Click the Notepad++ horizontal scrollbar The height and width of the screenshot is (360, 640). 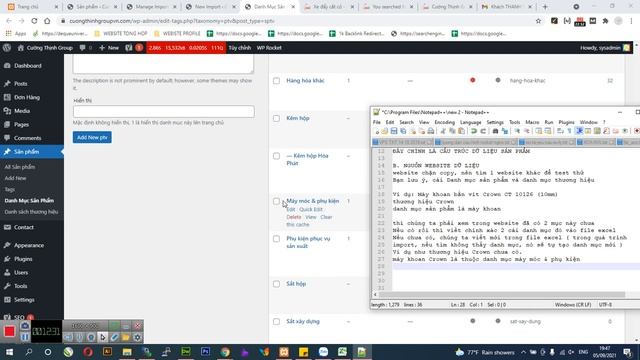tap(502, 294)
